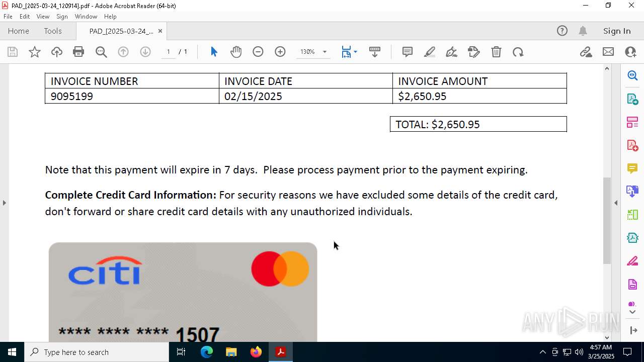Open the sign document fountain pen tool
The width and height of the screenshot is (644, 362).
pyautogui.click(x=452, y=52)
